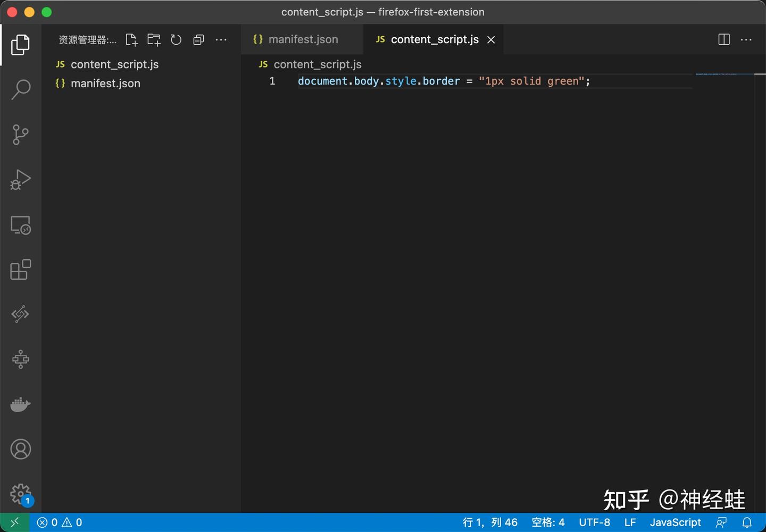Open the Run and Debug view
Image resolution: width=766 pixels, height=532 pixels.
(21, 180)
